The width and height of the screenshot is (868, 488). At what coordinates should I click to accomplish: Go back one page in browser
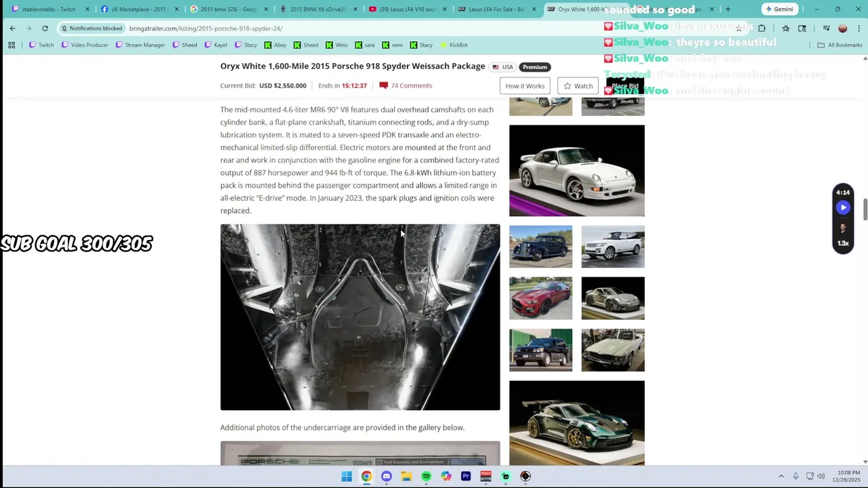12,28
